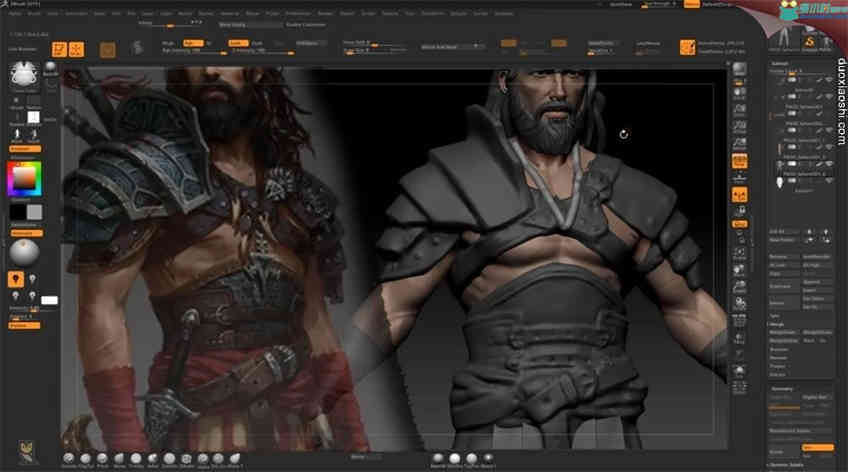Select the Move 3D view icon
The image size is (848, 472).
(739, 270)
